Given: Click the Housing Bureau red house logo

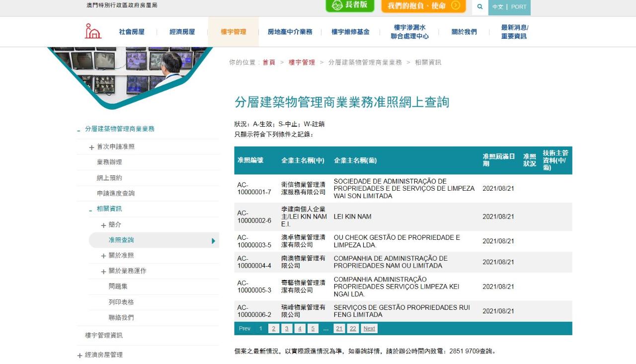Looking at the screenshot, I should coord(93,31).
